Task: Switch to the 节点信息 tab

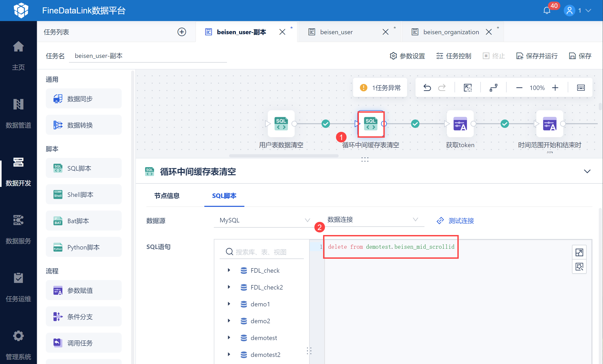Action: tap(167, 196)
